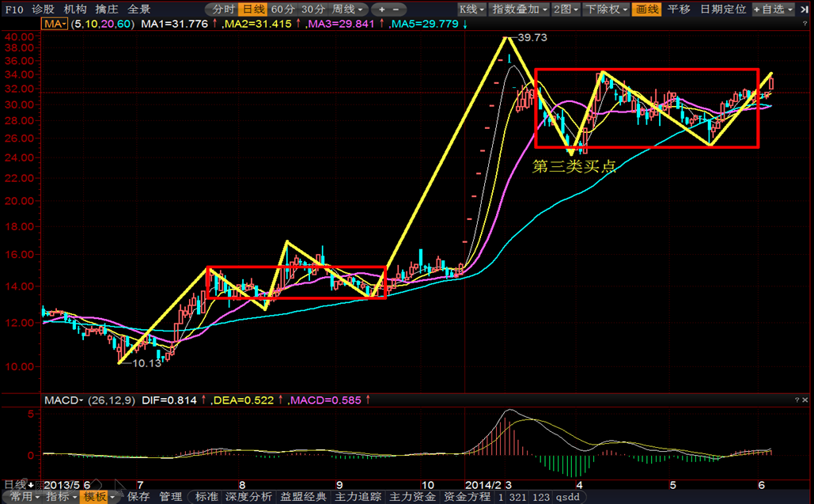This screenshot has width=814, height=504.
Task: Open the +自选 watchlist dropdown
Action: [774, 9]
